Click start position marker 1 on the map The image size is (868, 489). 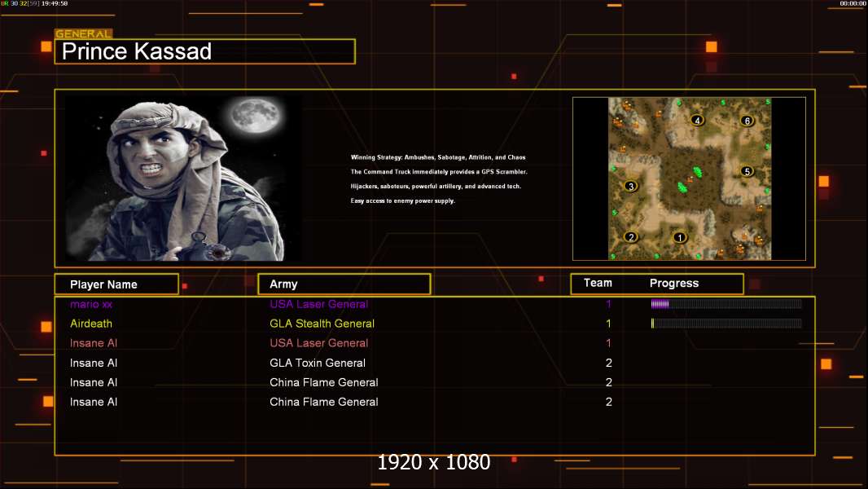(x=680, y=238)
